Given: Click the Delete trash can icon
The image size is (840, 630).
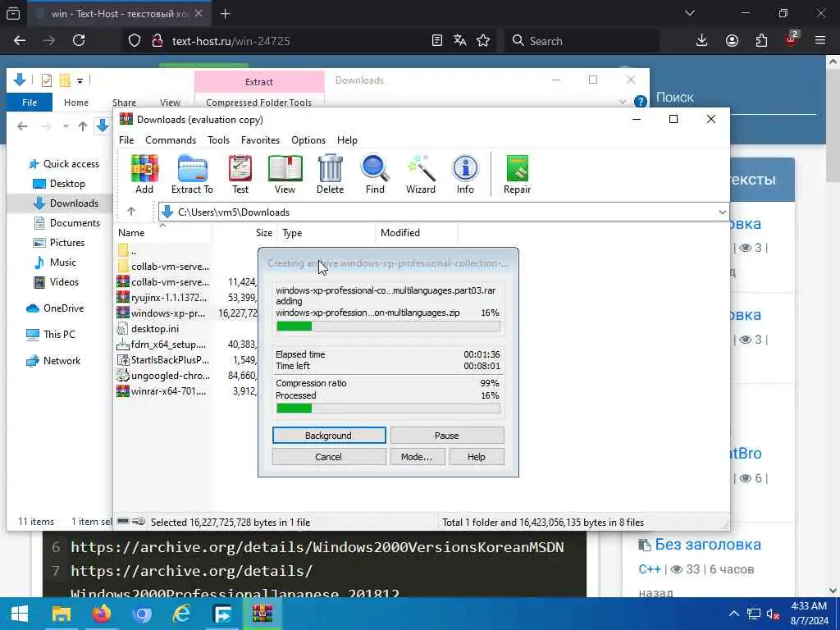Looking at the screenshot, I should 330,174.
